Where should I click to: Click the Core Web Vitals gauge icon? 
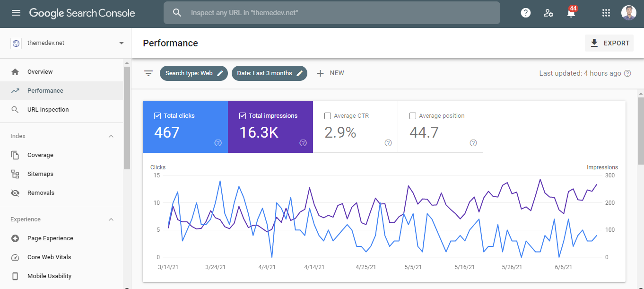[x=15, y=257]
